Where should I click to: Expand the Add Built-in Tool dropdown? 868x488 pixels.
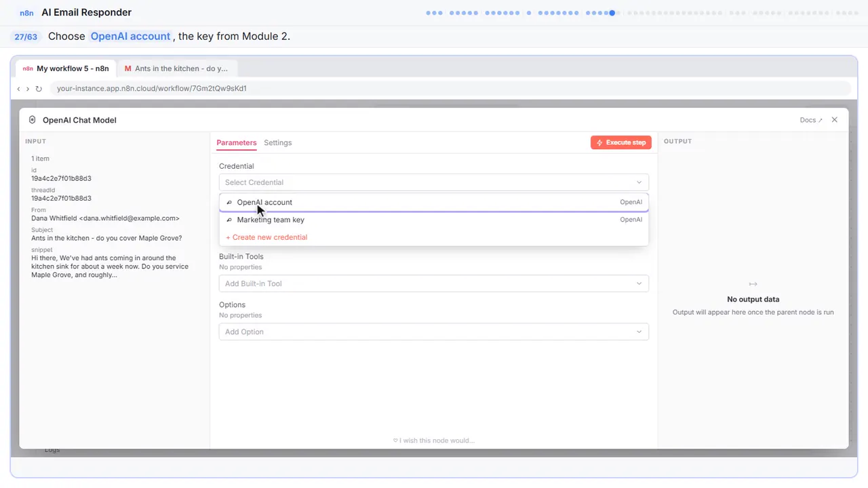434,283
